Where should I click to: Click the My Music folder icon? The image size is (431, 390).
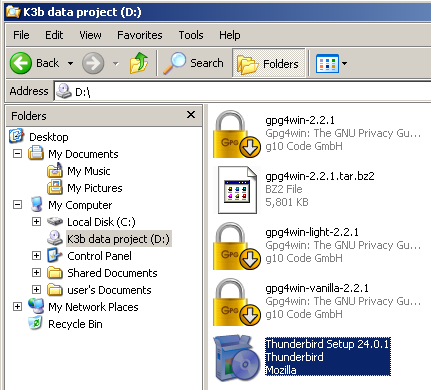click(55, 170)
